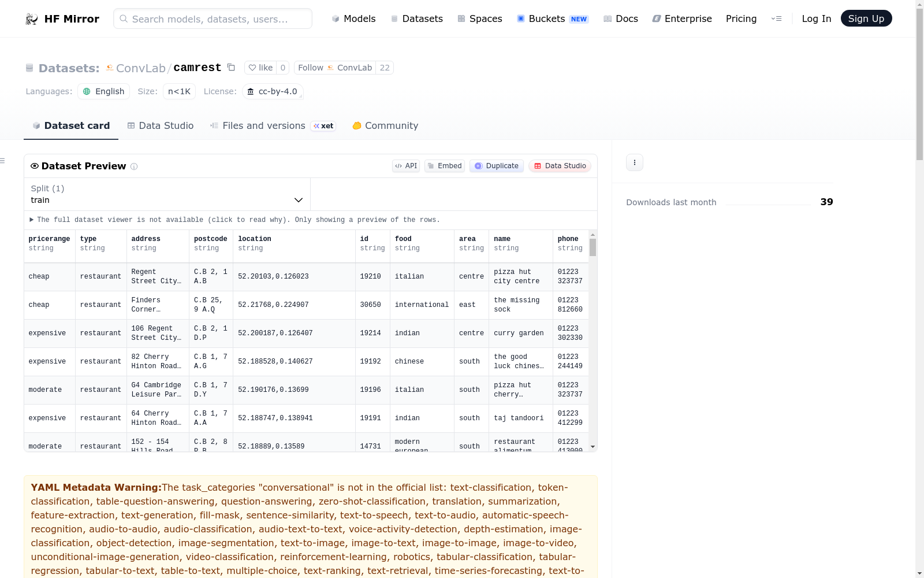
Task: Open the API button in Dataset Preview
Action: click(406, 166)
